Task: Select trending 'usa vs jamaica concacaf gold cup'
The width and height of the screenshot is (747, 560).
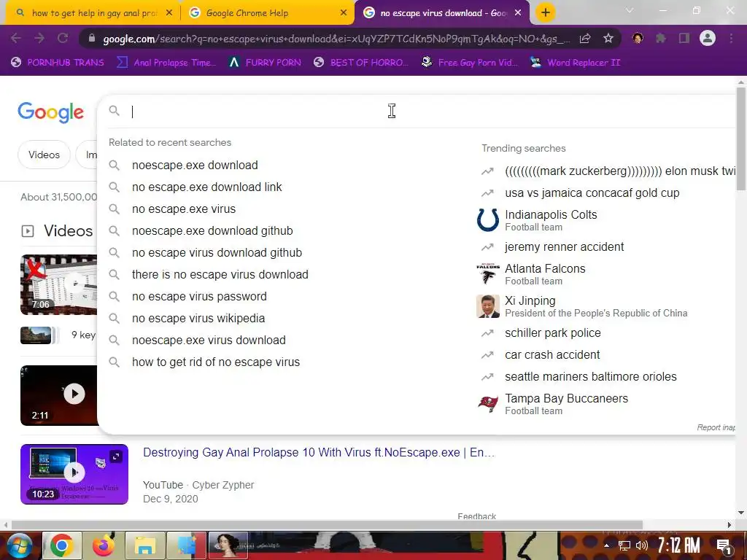Action: [x=592, y=192]
